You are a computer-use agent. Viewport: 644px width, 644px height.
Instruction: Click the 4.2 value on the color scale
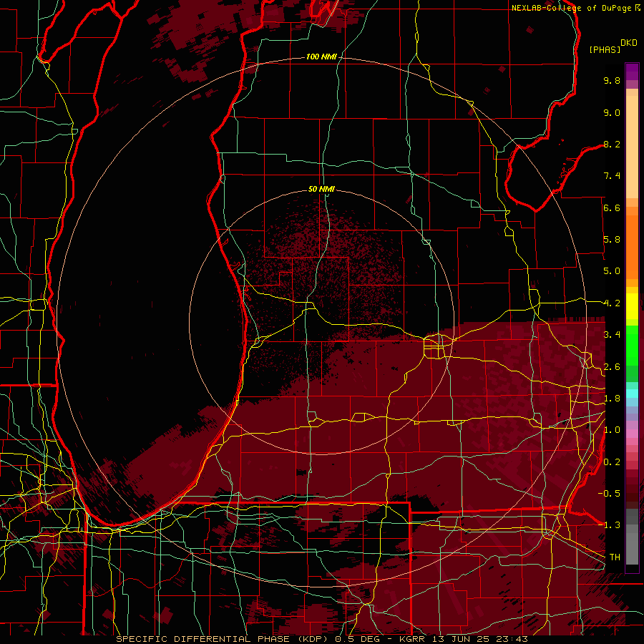[612, 303]
